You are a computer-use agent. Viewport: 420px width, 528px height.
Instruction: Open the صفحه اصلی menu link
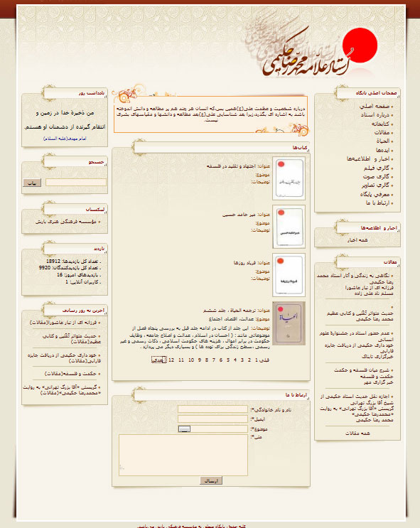coord(375,107)
